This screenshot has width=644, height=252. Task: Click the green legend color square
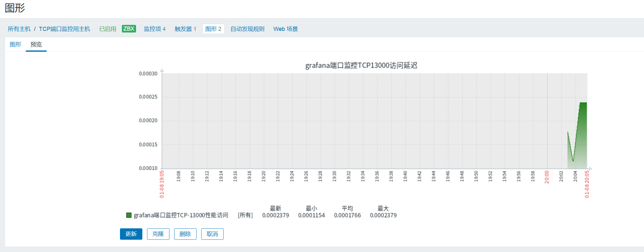[128, 215]
